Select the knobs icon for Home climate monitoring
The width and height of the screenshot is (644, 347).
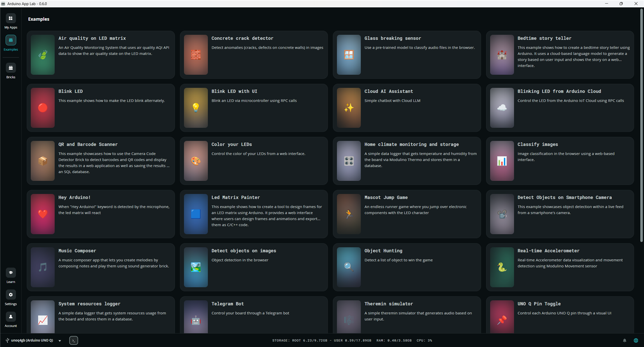click(349, 161)
